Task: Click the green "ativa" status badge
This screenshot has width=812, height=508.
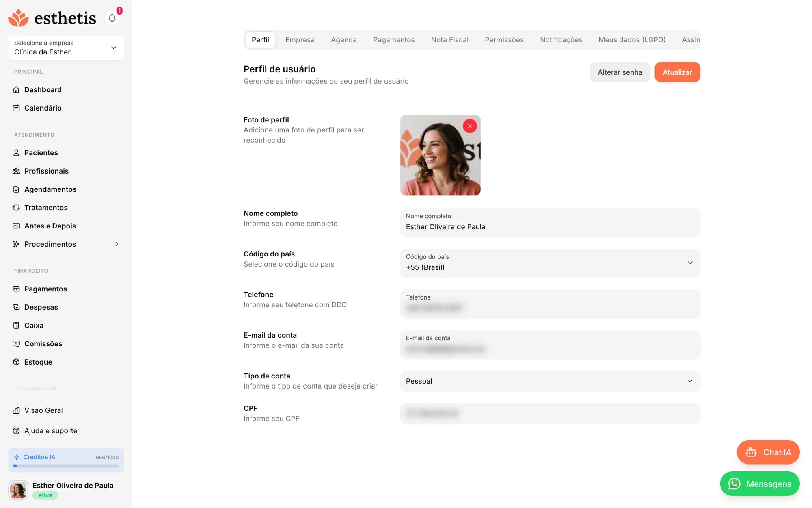Action: click(x=45, y=495)
